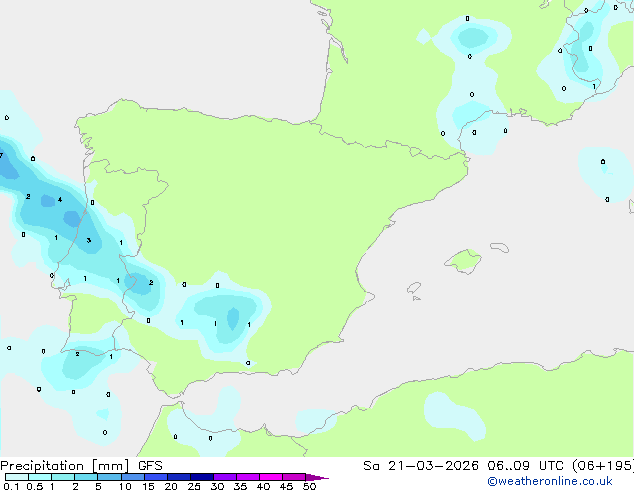This screenshot has width=634, height=490.
Task: Click the 25–30 mm dark blue swatch
Action: tap(201, 477)
